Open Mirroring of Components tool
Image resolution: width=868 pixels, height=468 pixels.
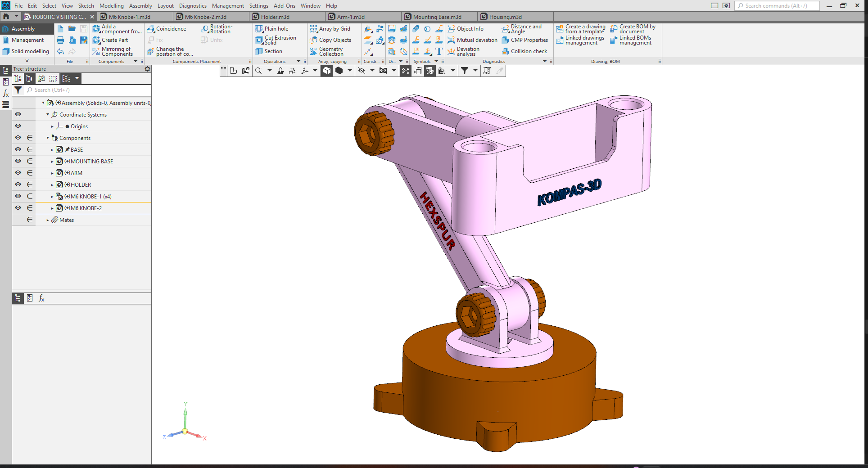pyautogui.click(x=113, y=51)
